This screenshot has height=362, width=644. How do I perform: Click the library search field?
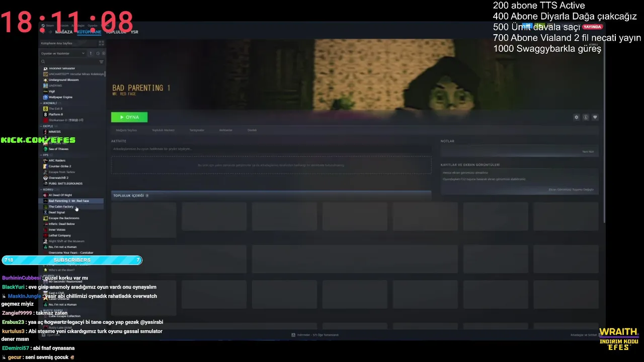68,62
